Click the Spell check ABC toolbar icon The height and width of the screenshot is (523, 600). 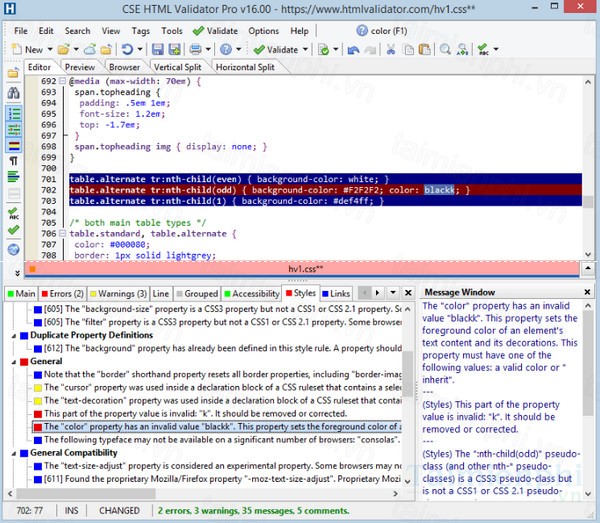[x=483, y=49]
